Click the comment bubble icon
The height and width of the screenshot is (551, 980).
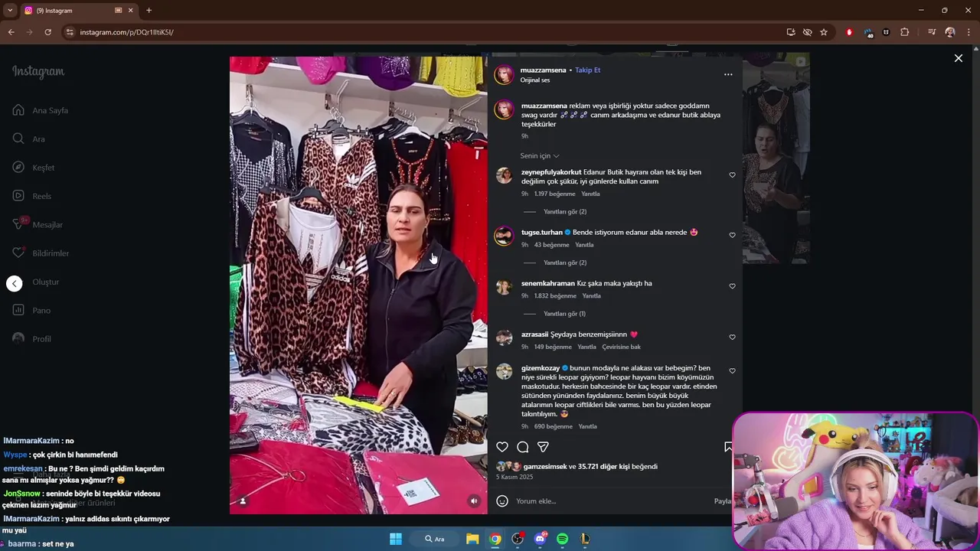523,447
